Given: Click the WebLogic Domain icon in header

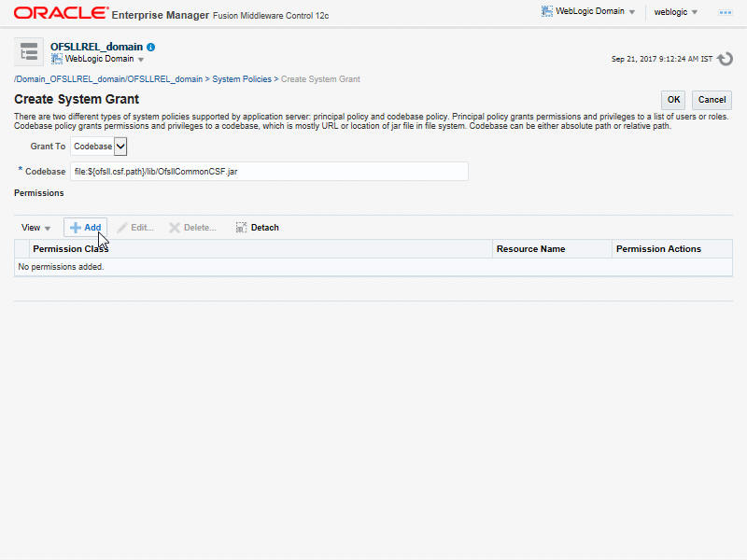Looking at the screenshot, I should tap(547, 11).
